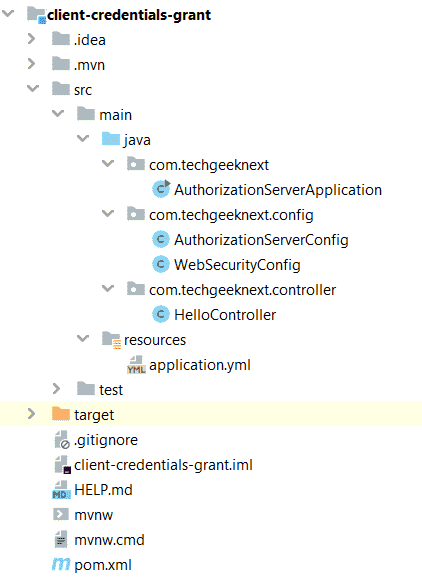Click the HELP.md markdown file icon
Viewport: 422px width, 579px height.
pyautogui.click(x=61, y=490)
